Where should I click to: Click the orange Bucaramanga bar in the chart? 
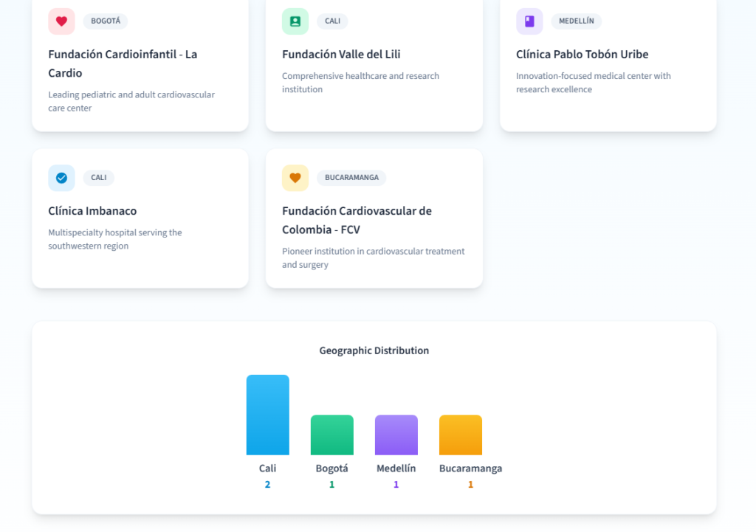tap(460, 435)
